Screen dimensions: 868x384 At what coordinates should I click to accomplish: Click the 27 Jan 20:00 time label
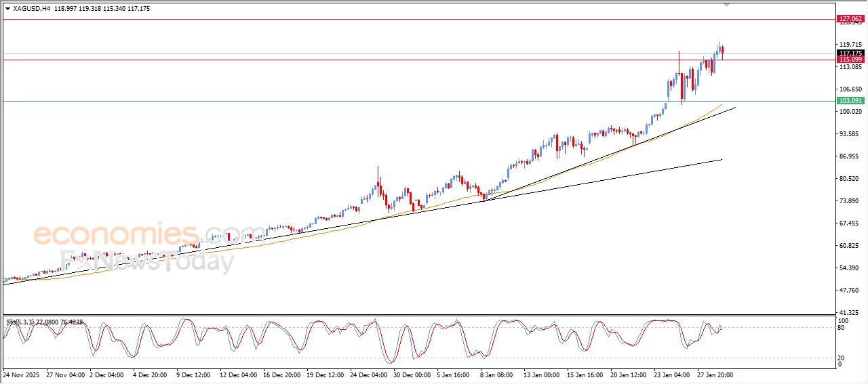[x=715, y=375]
